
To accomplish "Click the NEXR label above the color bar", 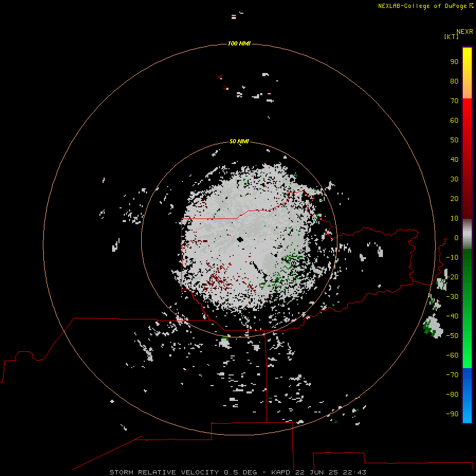I will point(465,32).
